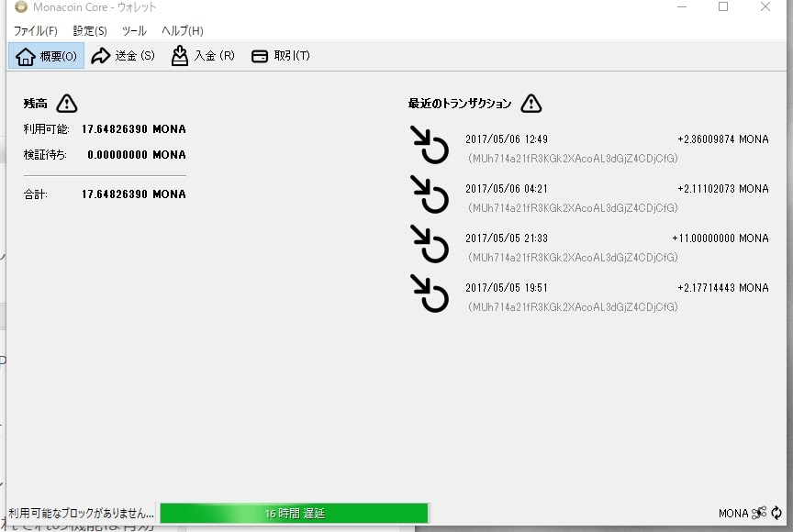Select the +2.36009874 MONA amount
Viewport: 793px width, 532px height.
pos(723,139)
